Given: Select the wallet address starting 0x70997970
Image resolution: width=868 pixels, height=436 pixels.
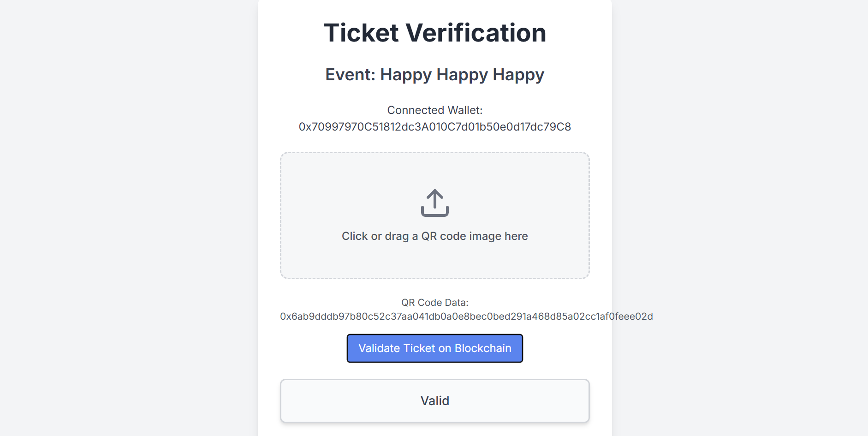Looking at the screenshot, I should [x=434, y=126].
